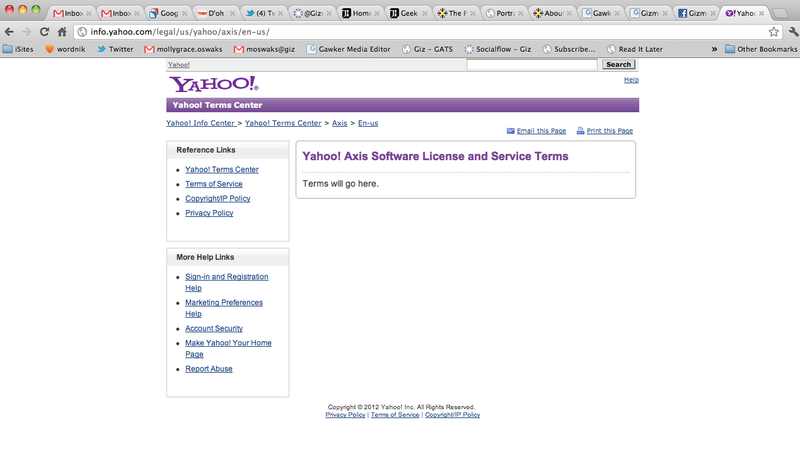Open the Socialflow - Giz bookmark
Viewport: 800px width, 466px height.
(x=497, y=49)
